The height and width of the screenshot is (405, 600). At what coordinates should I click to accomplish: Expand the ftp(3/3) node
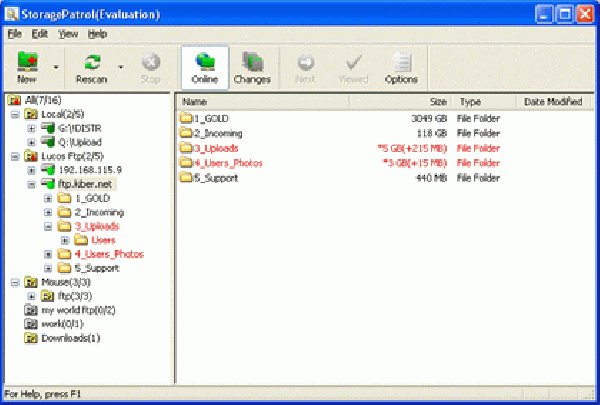pos(31,296)
